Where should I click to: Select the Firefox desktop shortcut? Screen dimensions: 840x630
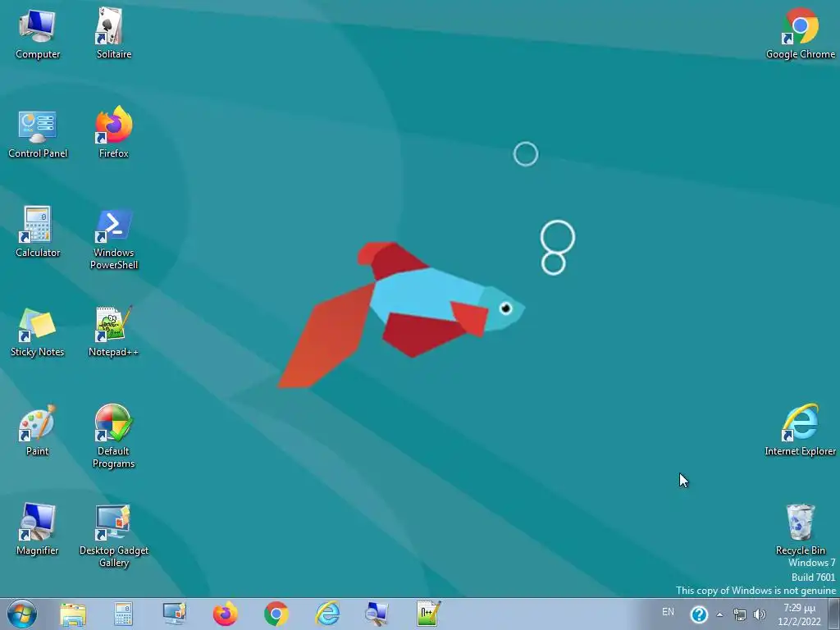[113, 134]
